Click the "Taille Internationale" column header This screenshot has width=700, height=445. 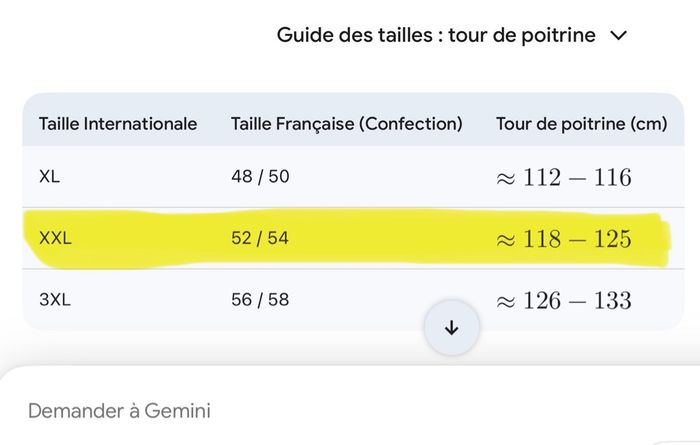coord(118,124)
